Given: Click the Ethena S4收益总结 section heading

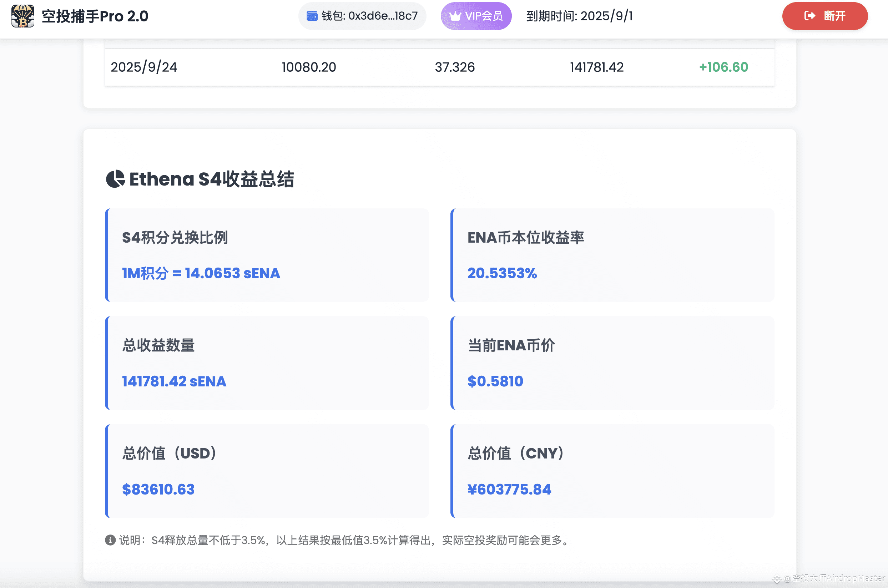Looking at the screenshot, I should [x=212, y=179].
